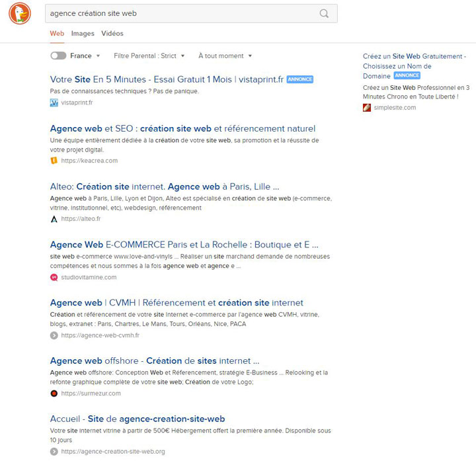Screen dimensions: 476x463
Task: Click the simplesite.com URL
Action: (395, 108)
